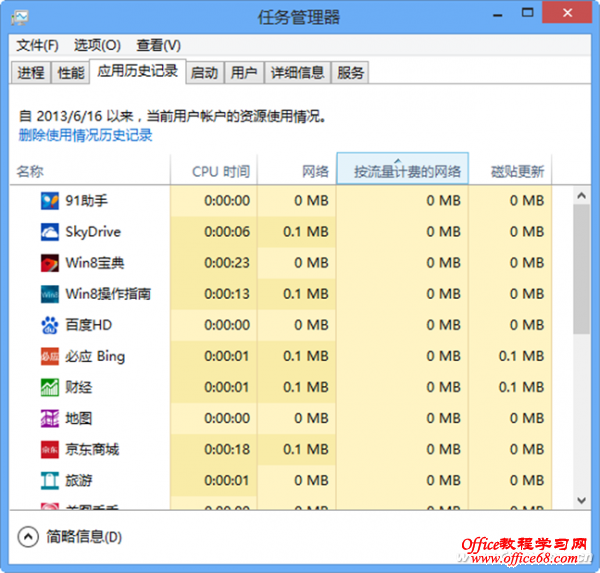Select the 旅游 row name
Image resolution: width=600 pixels, height=573 pixels.
[x=78, y=480]
